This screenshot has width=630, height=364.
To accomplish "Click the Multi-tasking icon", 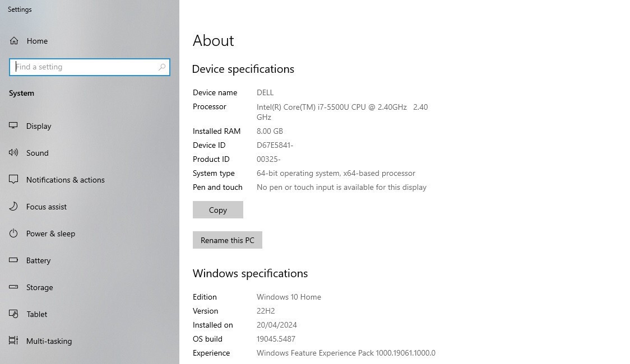I will pos(13,340).
